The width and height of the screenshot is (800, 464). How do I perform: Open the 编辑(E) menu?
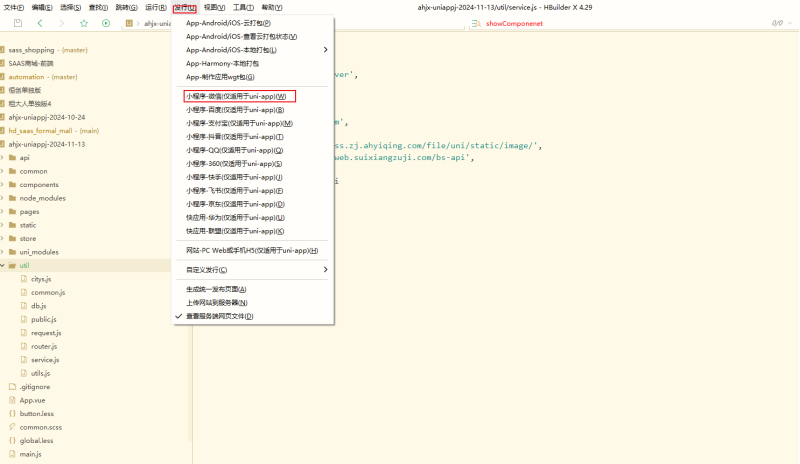42,7
